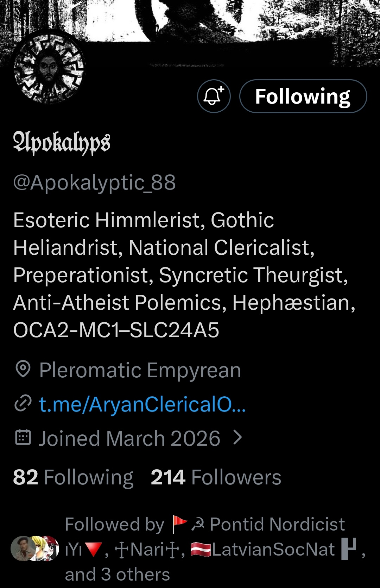
Task: Open the 214 Followers list
Action: coord(216,477)
